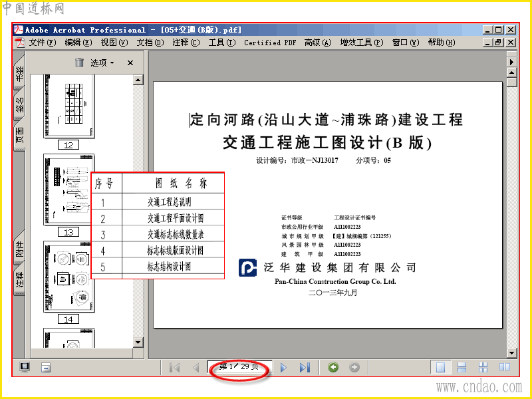This screenshot has width=532, height=399.
Task: Open the 文件(F) menu
Action: coord(43,43)
